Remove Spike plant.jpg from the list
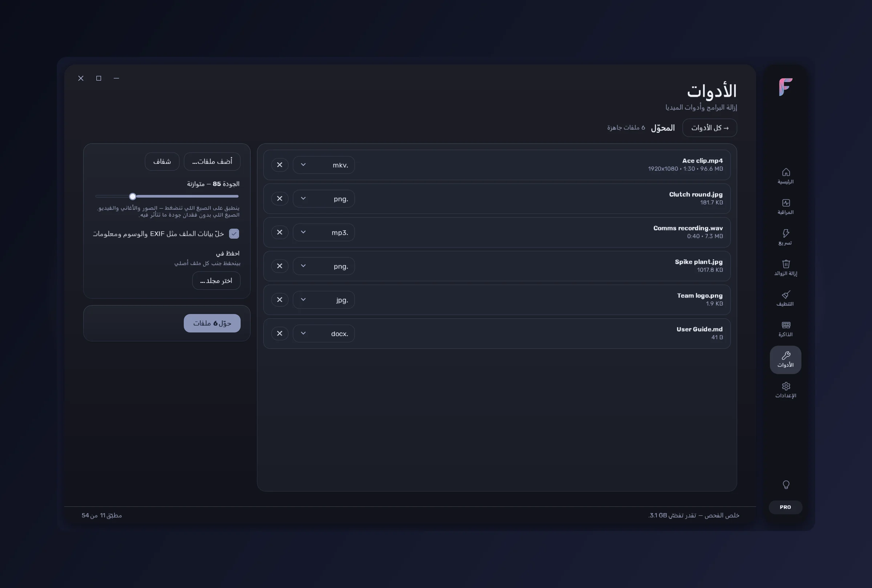The width and height of the screenshot is (872, 588). coord(280,266)
